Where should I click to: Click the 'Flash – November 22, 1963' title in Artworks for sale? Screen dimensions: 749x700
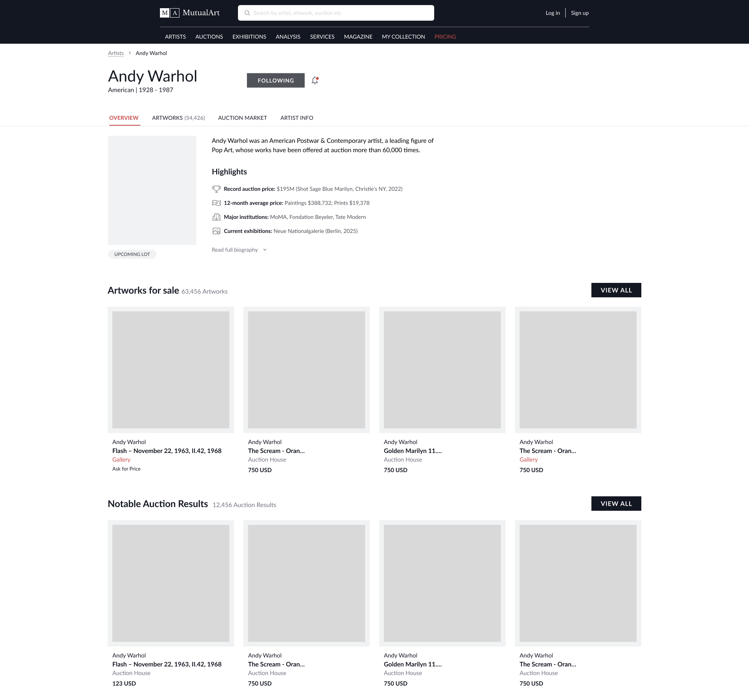(x=167, y=451)
